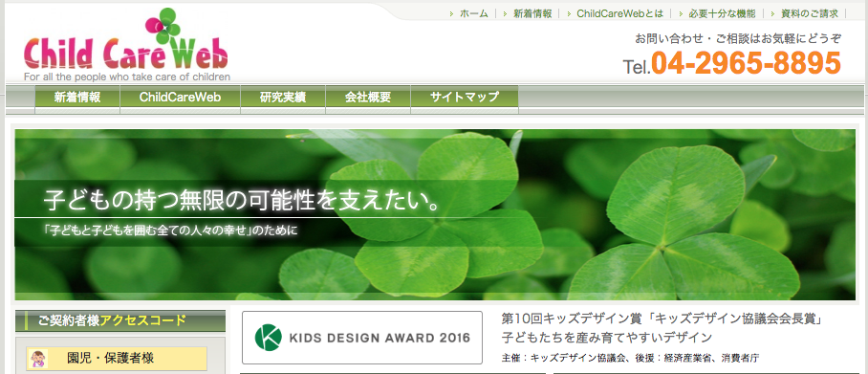Image resolution: width=868 pixels, height=374 pixels.
Task: Select the 新着情報 green menu tab
Action: coord(77,98)
